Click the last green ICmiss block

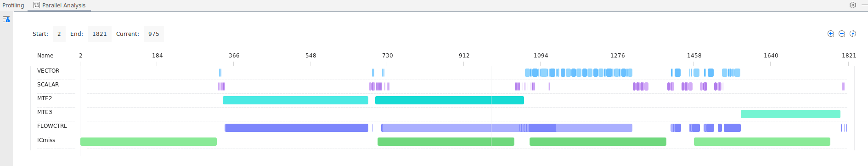[762, 142]
